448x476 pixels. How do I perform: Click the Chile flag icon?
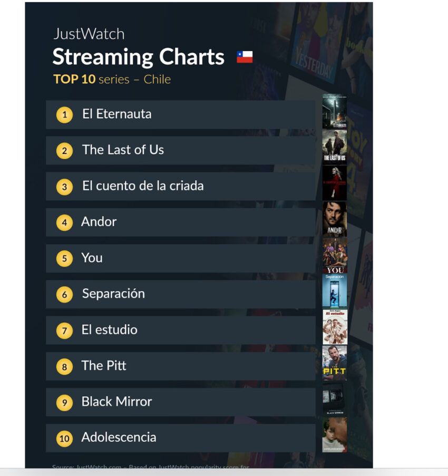point(245,57)
